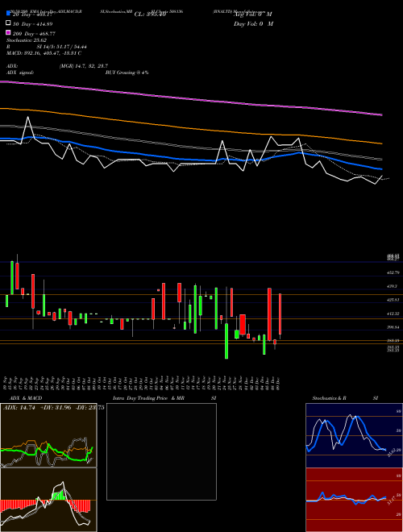
Task: Click the ADX +DY -DY readout header
Action: (53, 408)
